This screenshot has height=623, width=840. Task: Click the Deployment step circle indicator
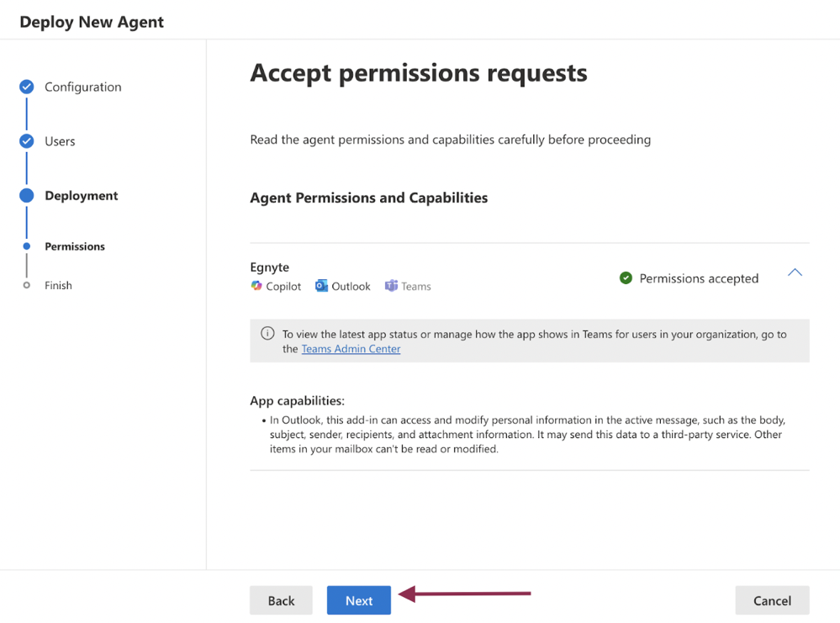pos(25,195)
